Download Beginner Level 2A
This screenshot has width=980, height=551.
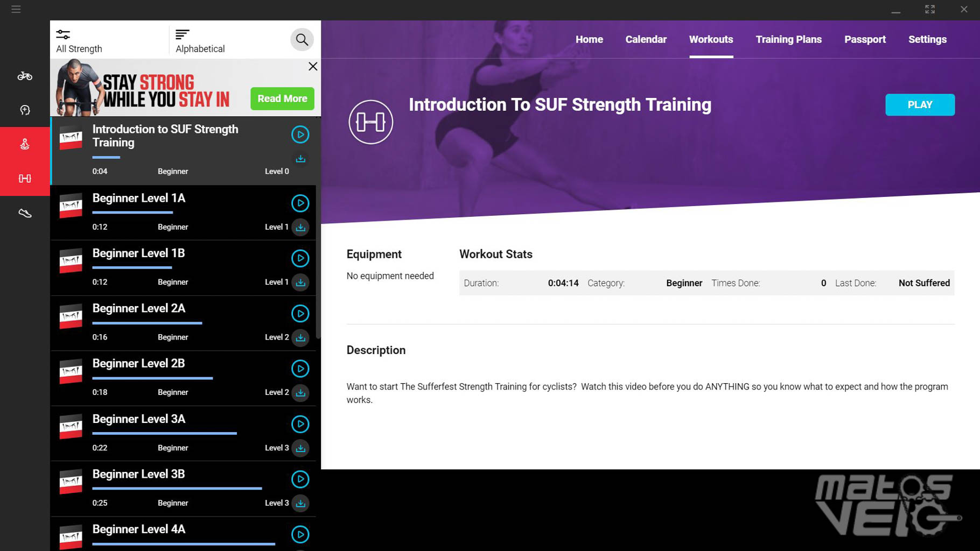[x=300, y=338]
